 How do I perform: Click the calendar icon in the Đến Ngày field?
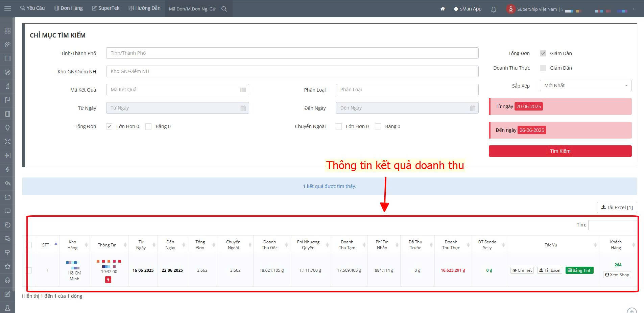[473, 108]
